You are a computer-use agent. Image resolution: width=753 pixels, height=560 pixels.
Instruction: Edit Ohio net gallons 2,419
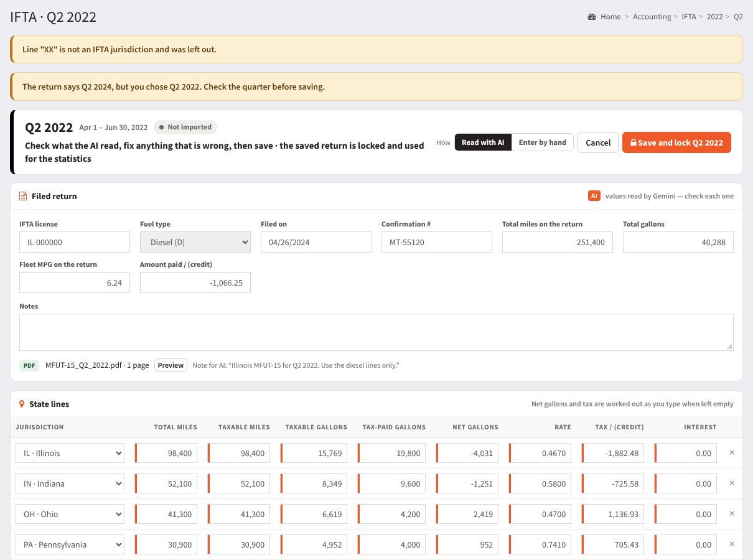point(467,514)
